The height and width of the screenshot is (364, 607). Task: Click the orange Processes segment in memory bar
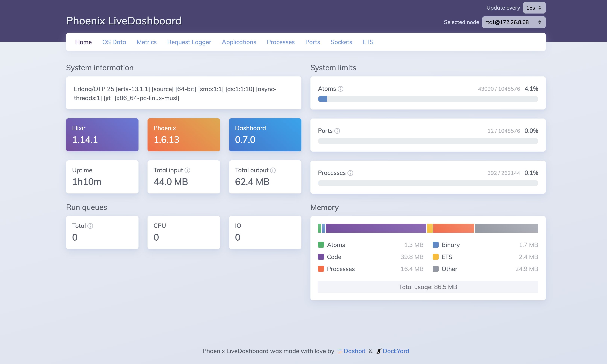[454, 228]
